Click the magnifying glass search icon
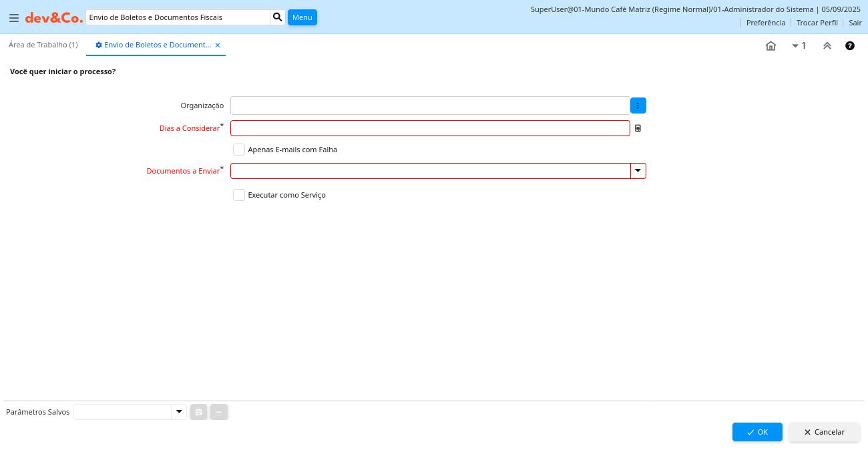Image resolution: width=868 pixels, height=450 pixels. (278, 17)
